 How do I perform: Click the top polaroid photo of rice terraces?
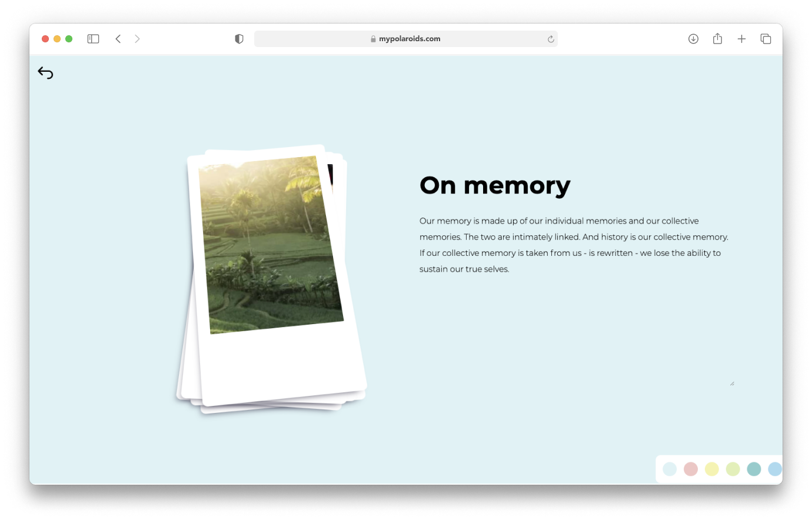tap(271, 245)
